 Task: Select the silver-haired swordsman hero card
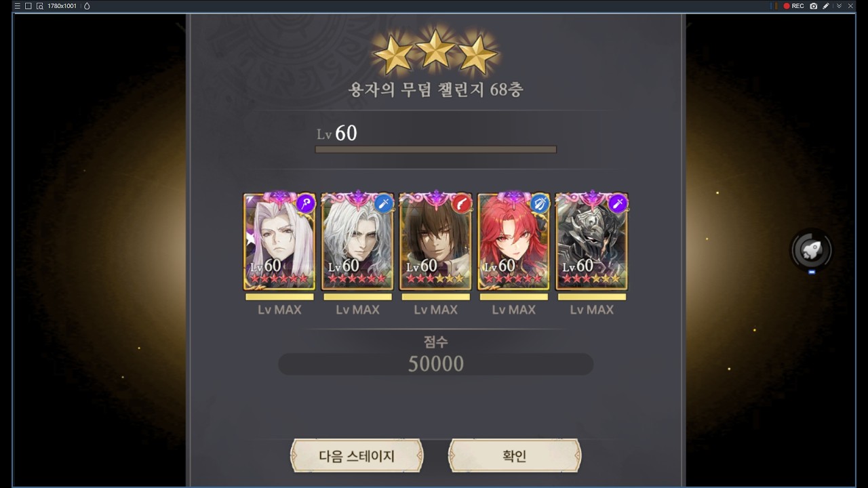357,241
